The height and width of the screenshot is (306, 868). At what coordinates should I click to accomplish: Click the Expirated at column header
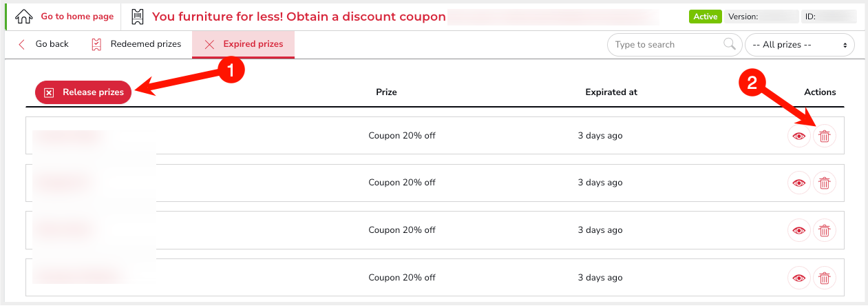611,92
